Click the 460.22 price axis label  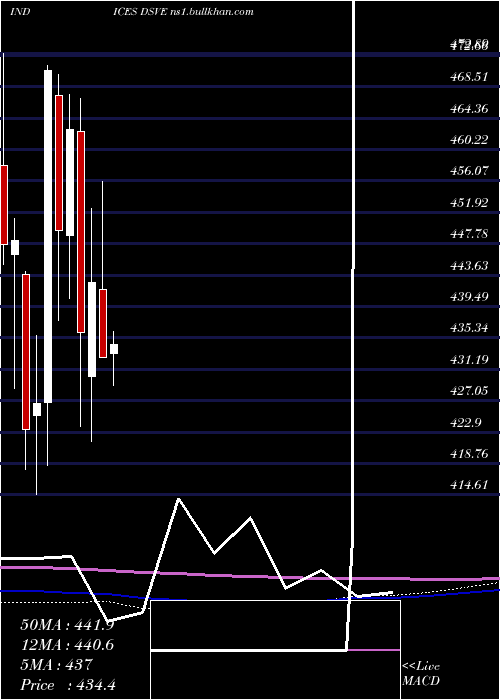469,140
